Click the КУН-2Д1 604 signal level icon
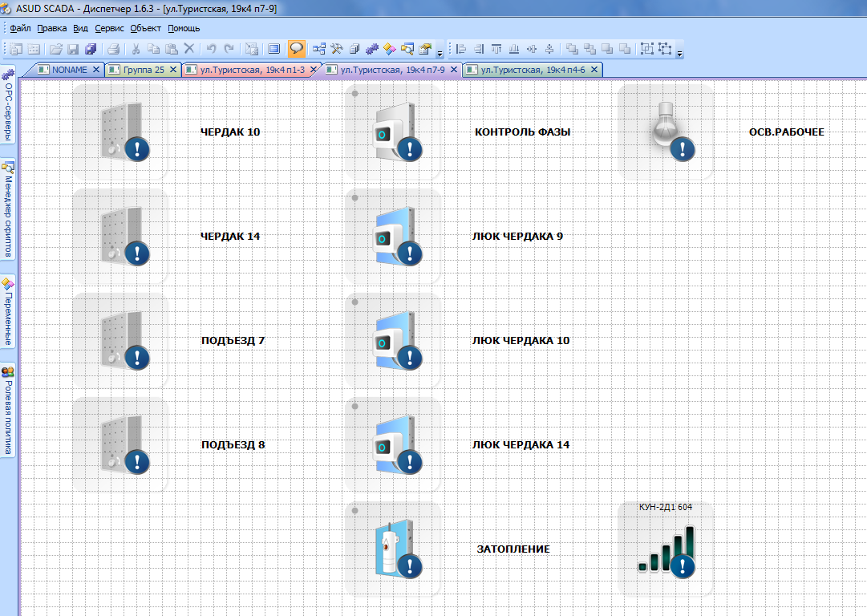The image size is (867, 616). tap(666, 550)
